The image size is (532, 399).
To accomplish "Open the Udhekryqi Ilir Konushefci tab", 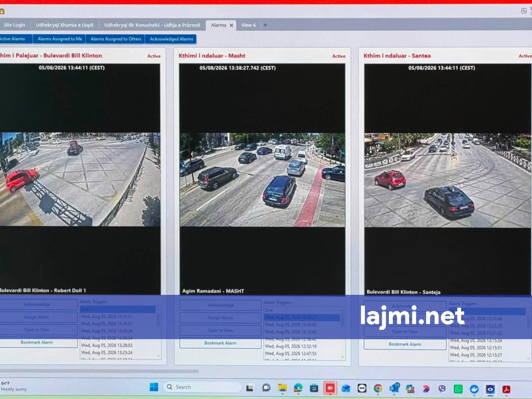I will [x=152, y=25].
